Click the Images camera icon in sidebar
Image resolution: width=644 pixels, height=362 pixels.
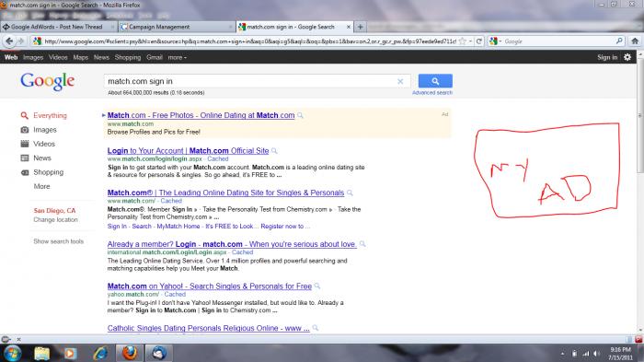(x=25, y=130)
